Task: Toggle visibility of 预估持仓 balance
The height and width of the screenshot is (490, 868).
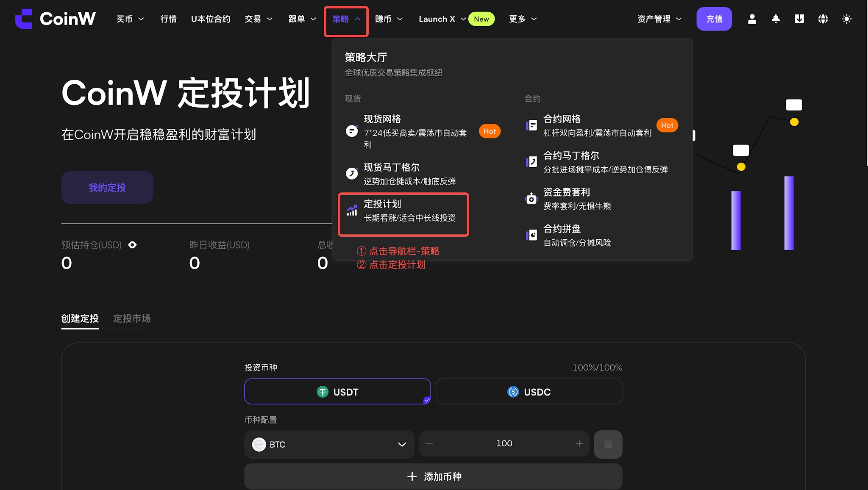Action: (132, 245)
